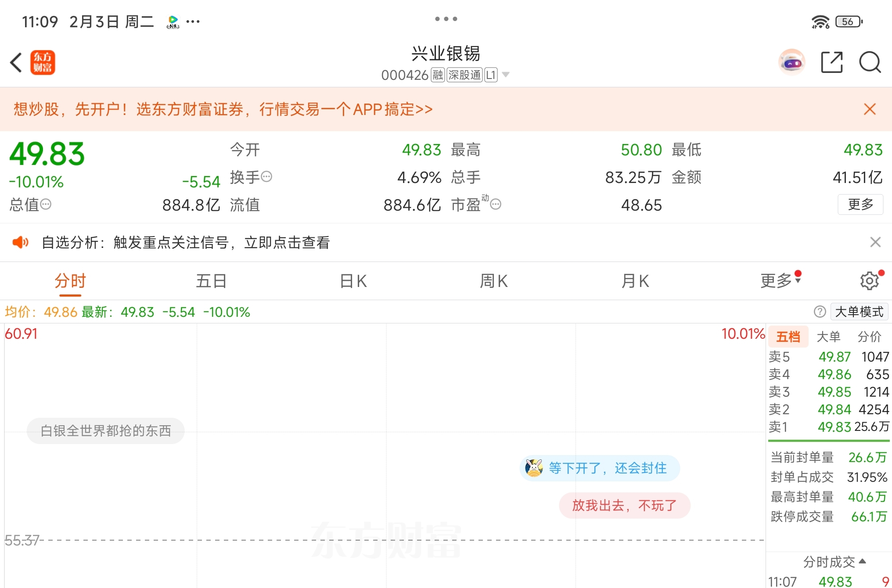The image size is (892, 588).
Task: Toggle 大单模式 mode
Action: click(x=859, y=312)
